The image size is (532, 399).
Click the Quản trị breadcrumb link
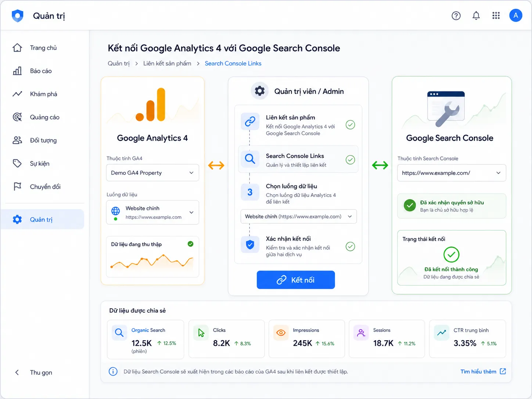[x=119, y=63]
